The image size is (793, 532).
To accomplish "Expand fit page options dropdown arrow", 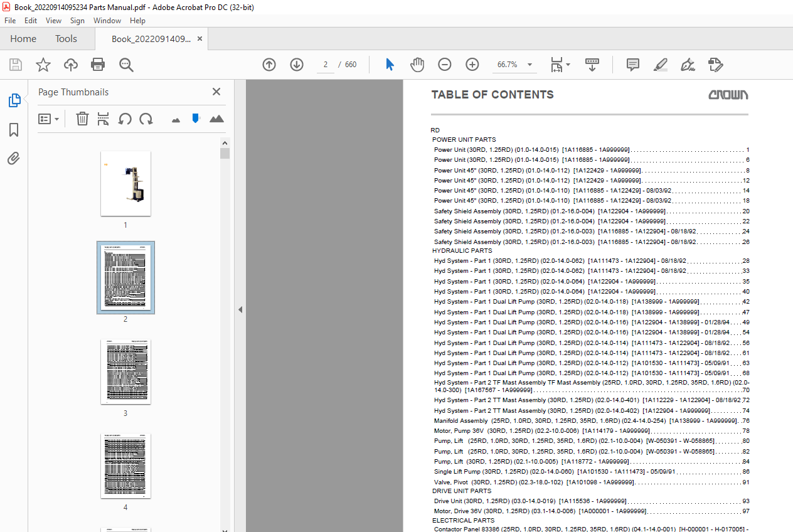I will pyautogui.click(x=568, y=65).
